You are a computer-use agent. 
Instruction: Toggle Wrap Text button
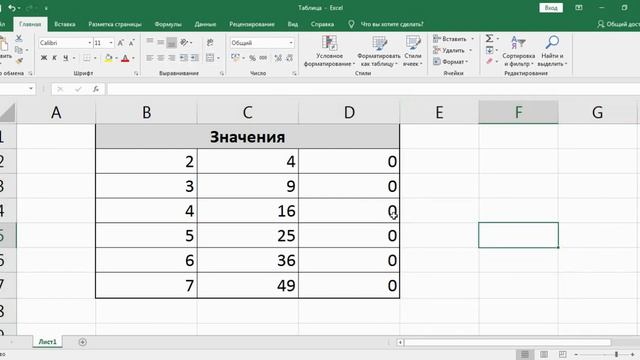pyautogui.click(x=210, y=42)
